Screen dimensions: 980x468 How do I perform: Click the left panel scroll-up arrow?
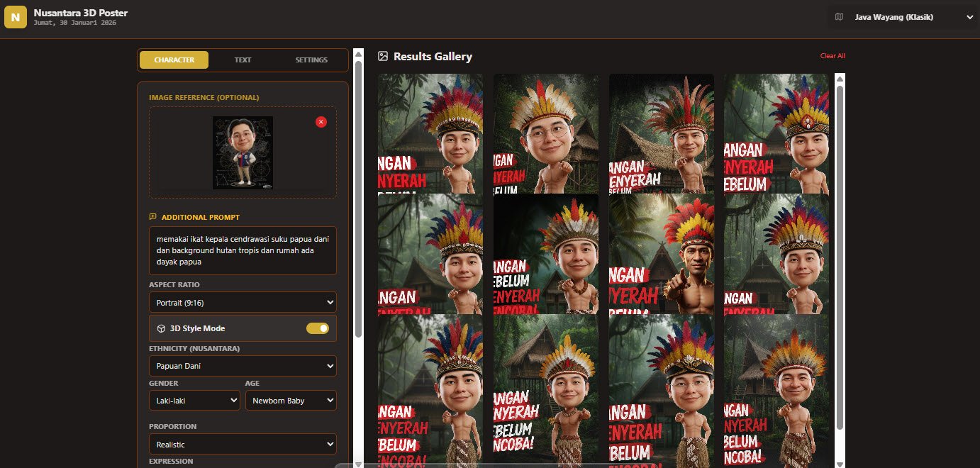pyautogui.click(x=358, y=53)
